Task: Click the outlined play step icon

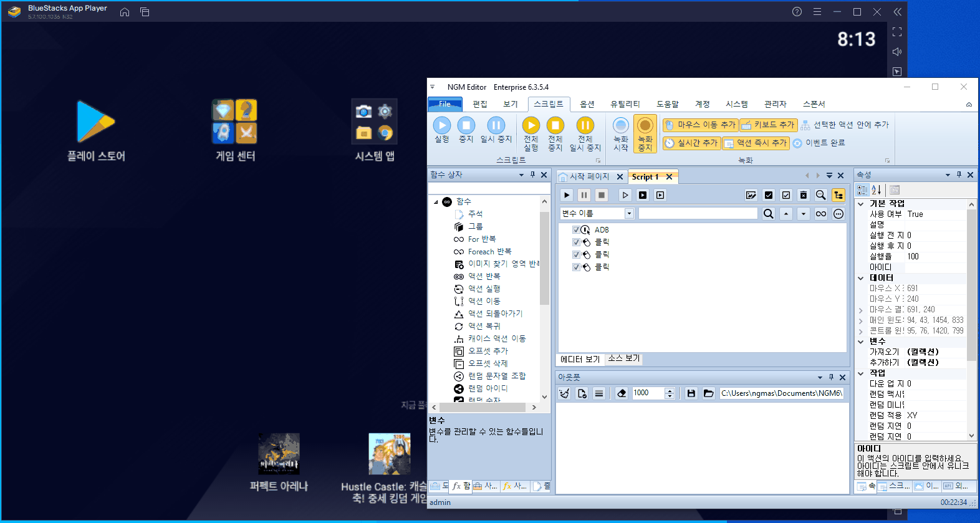Action: pos(625,195)
